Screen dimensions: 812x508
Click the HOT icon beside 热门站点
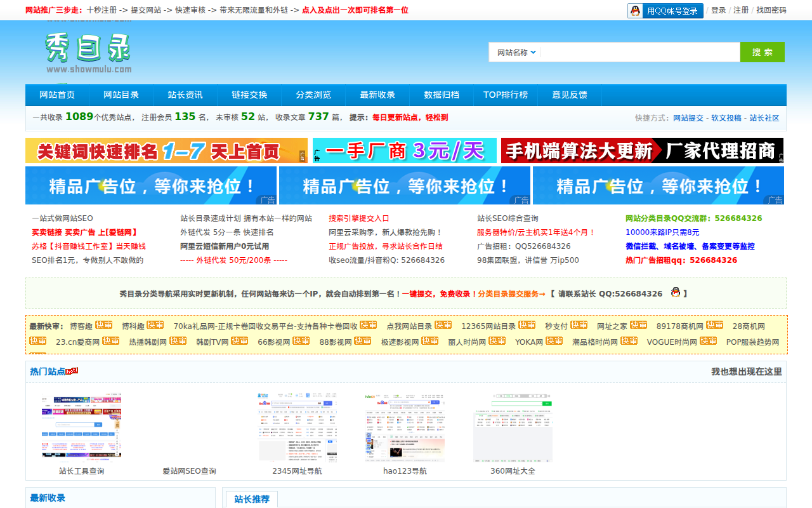click(x=72, y=370)
